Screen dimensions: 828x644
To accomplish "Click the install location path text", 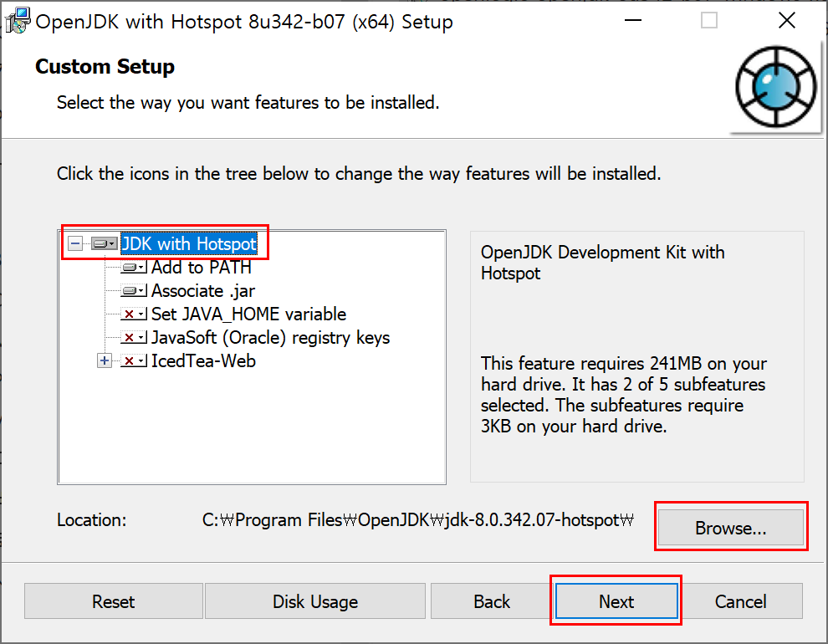I will [x=417, y=520].
